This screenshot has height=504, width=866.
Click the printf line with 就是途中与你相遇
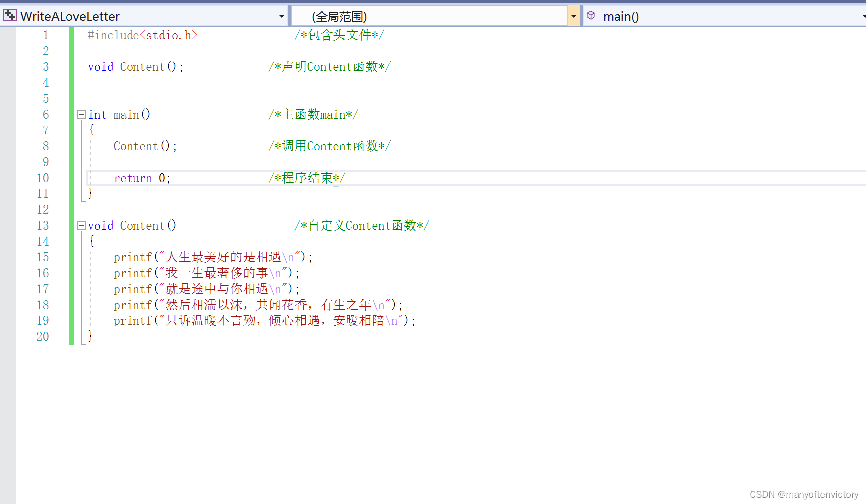click(x=206, y=289)
